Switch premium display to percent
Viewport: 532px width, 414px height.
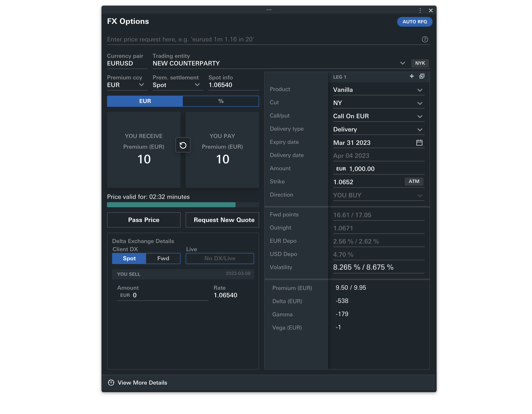(x=220, y=101)
